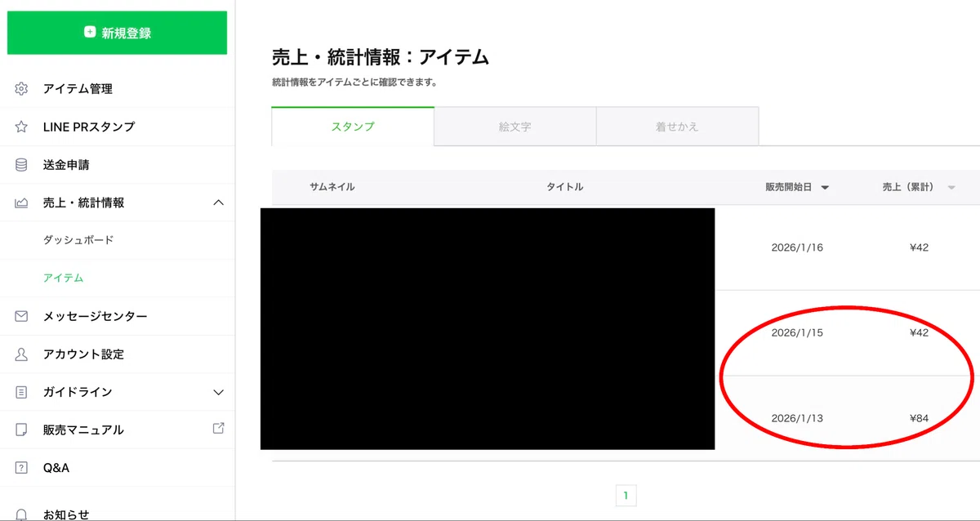Click the subtitle 統計情報をアイテムごとに確認できます。

pyautogui.click(x=354, y=82)
